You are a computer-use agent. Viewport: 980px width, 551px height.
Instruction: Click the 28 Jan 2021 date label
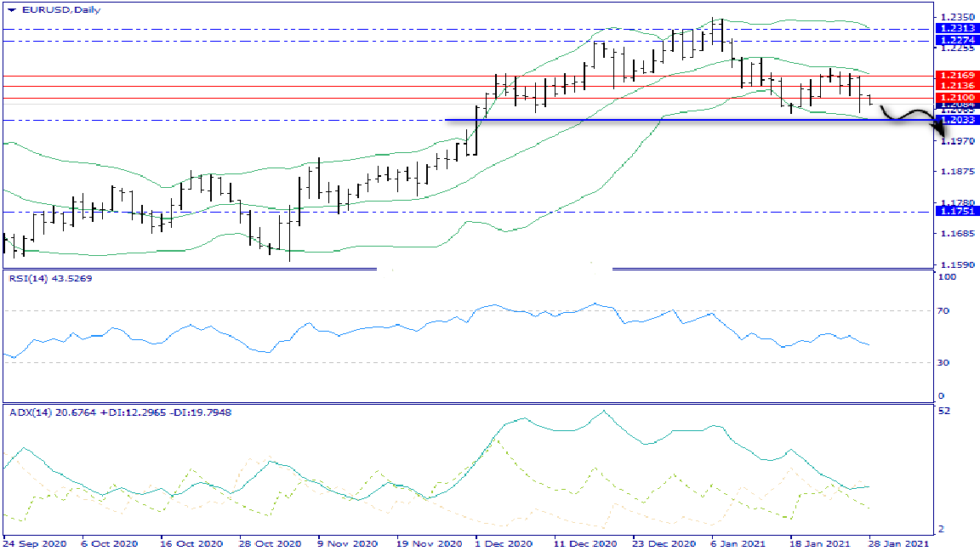901,542
